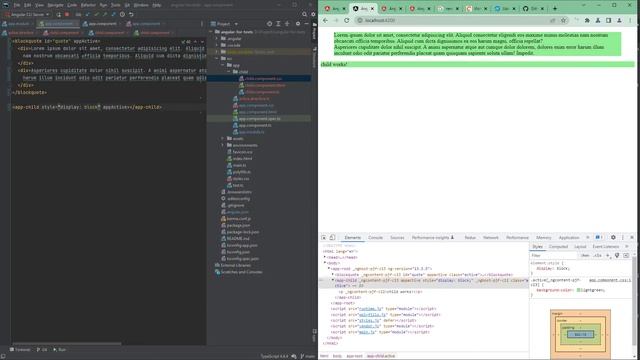Close the DevTools panel with X
640x360 pixels.
coord(632,238)
